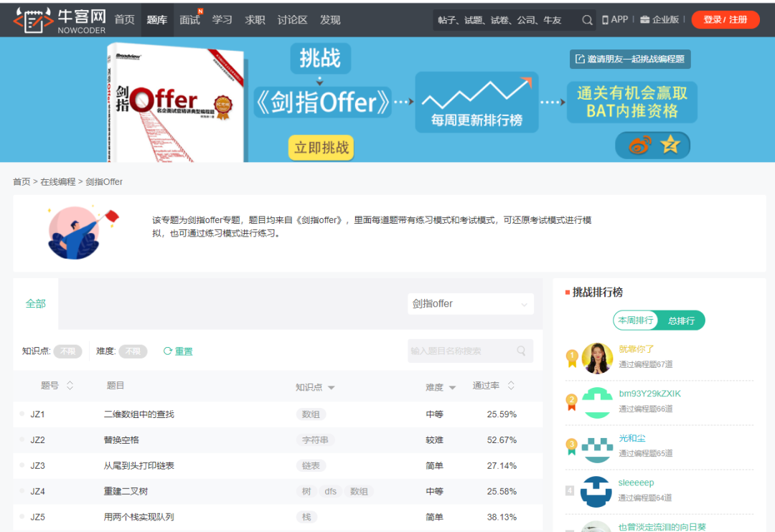Open the 题库 nav item
Image resolution: width=775 pixels, height=532 pixels.
click(x=157, y=20)
